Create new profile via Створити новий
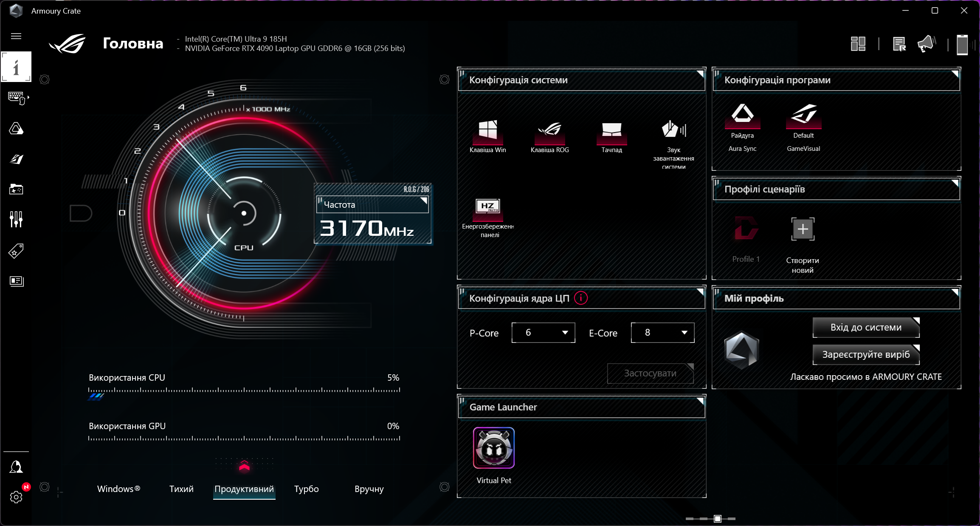 [x=803, y=229]
